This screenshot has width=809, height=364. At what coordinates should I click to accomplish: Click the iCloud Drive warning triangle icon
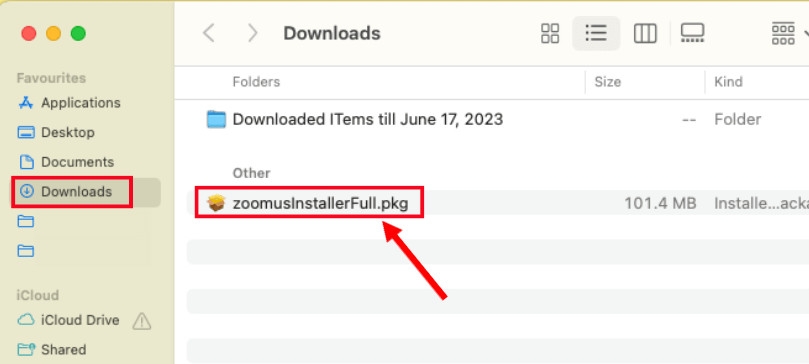(141, 321)
